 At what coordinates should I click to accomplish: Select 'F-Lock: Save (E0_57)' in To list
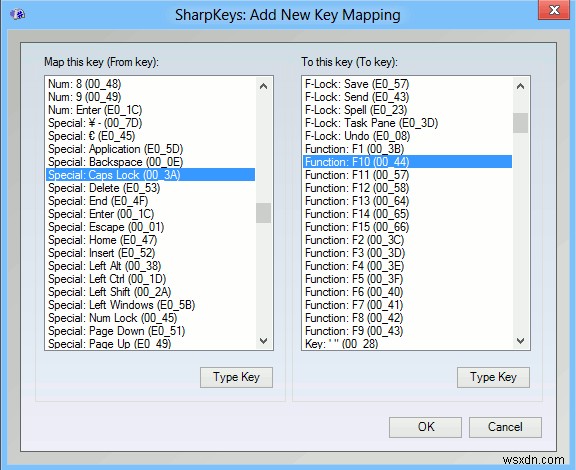407,84
